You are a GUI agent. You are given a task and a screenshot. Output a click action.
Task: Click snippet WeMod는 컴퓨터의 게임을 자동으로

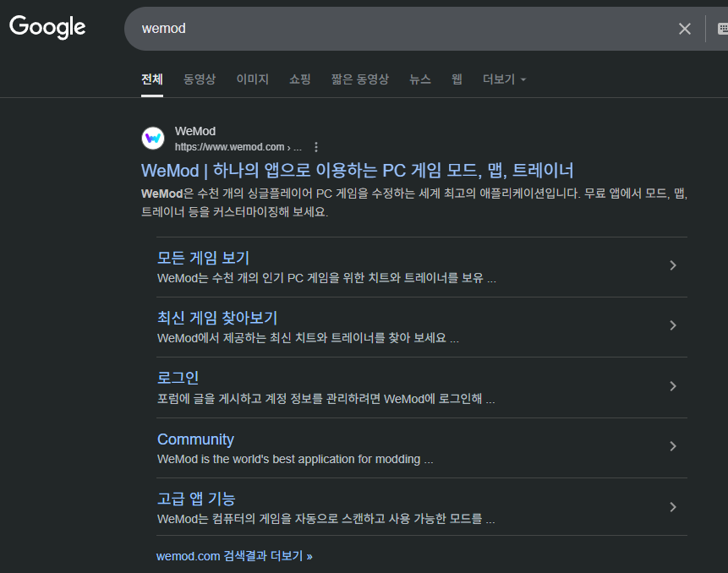point(326,519)
